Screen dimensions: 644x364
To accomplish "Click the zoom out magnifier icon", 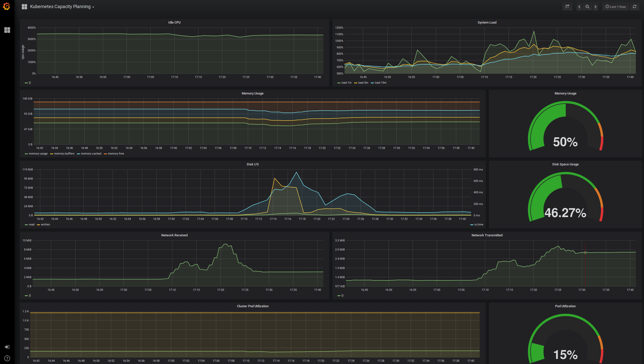I will tap(587, 6).
